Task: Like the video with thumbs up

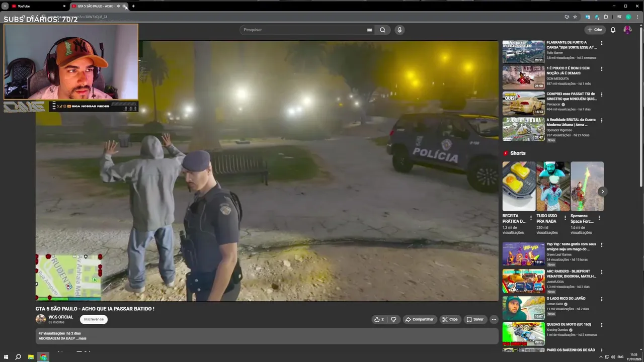Action: 379,319
